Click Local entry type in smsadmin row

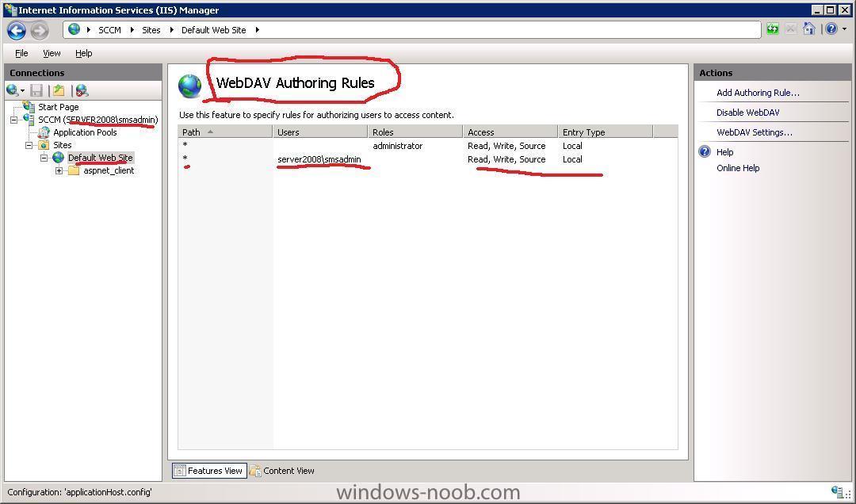pyautogui.click(x=572, y=159)
